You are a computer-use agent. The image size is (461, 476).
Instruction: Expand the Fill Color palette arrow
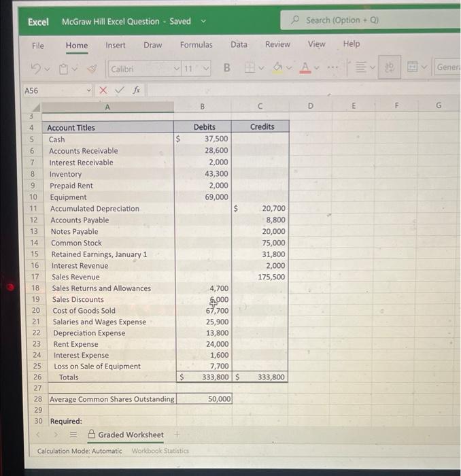[289, 67]
